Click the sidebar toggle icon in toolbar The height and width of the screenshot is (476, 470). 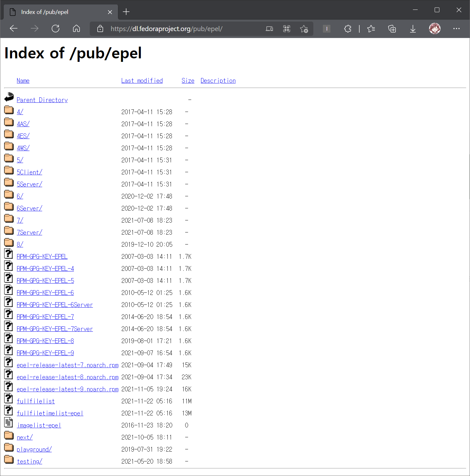click(x=327, y=29)
